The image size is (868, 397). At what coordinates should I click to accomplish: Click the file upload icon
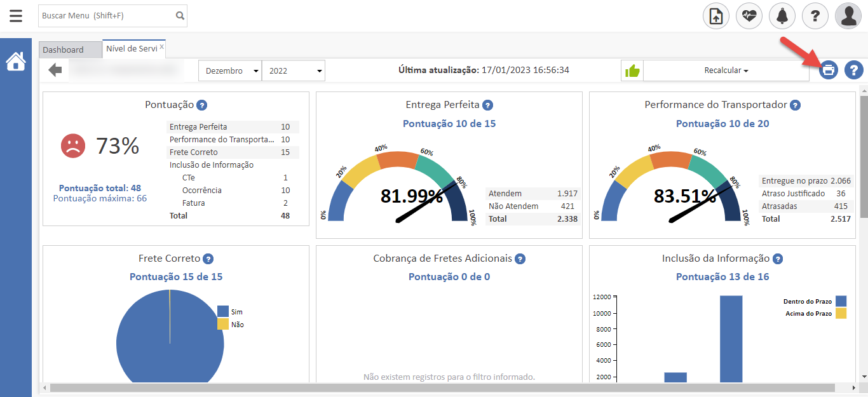click(x=715, y=16)
